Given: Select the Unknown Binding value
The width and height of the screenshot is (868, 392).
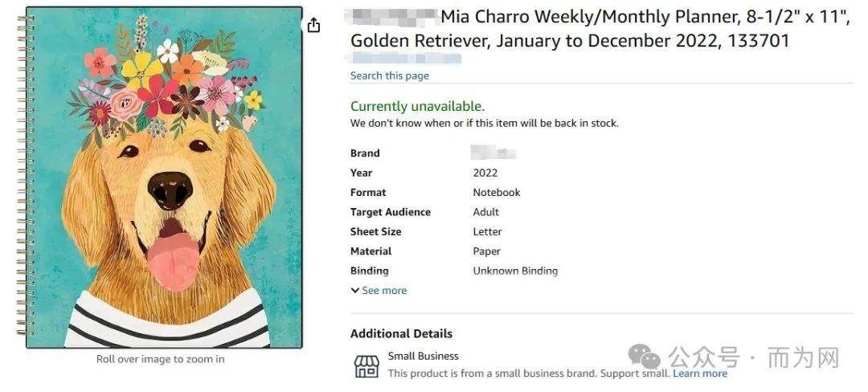Looking at the screenshot, I should point(515,271).
